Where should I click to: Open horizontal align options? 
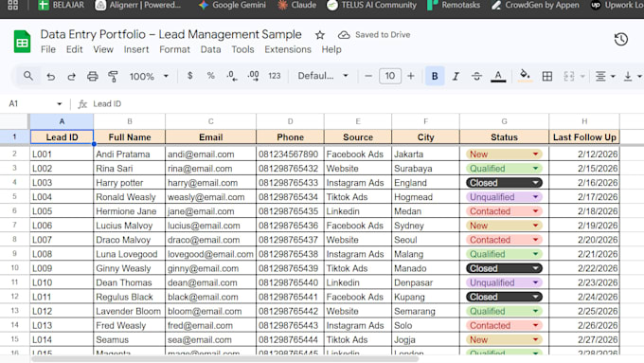point(605,76)
